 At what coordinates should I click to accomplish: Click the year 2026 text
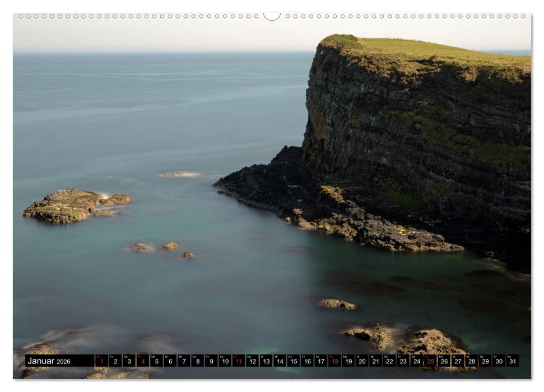pos(64,363)
